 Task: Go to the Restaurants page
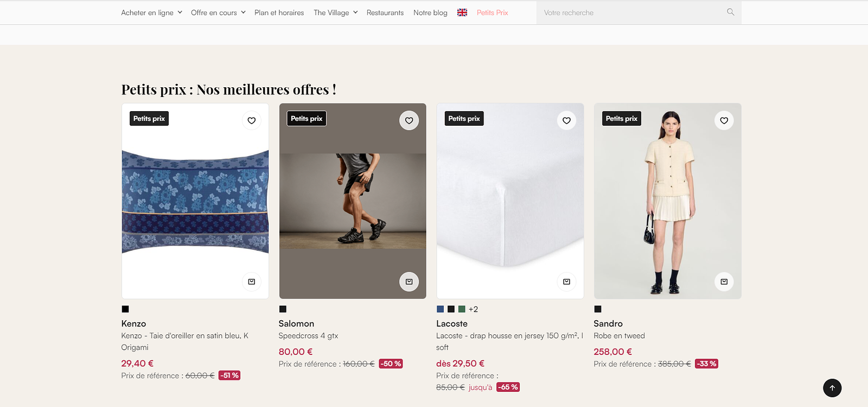(x=385, y=12)
